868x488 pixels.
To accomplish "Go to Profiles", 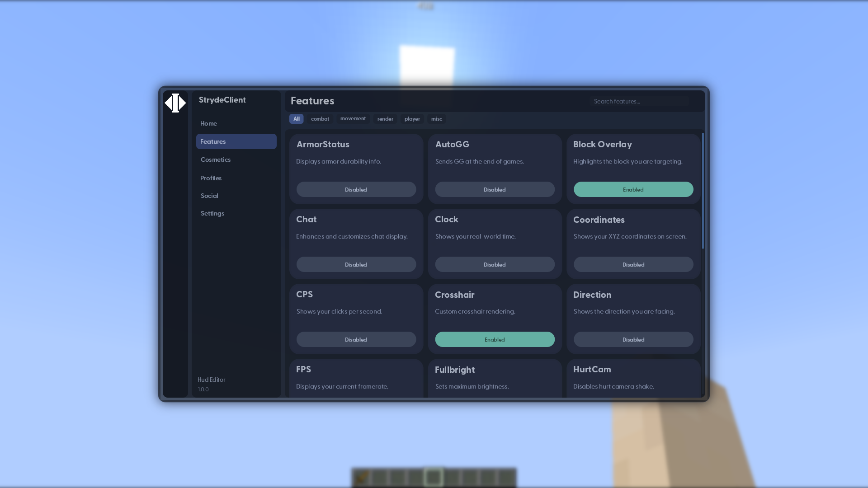I will pyautogui.click(x=211, y=178).
